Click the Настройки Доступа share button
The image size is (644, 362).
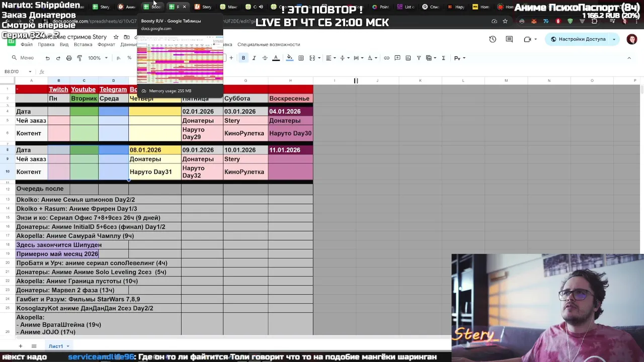pos(578,39)
